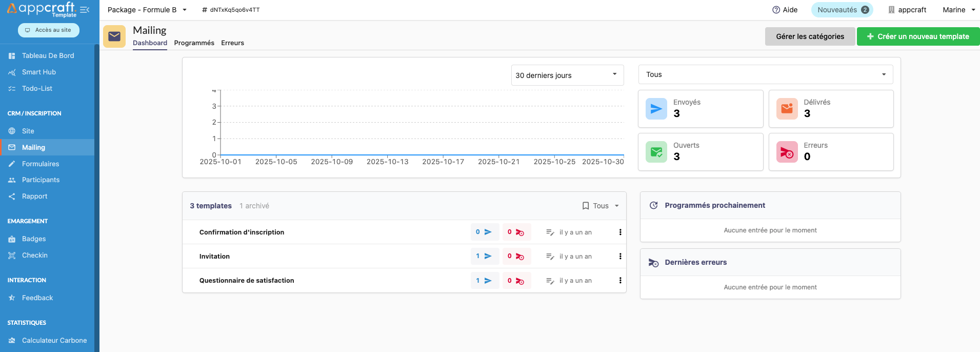
Task: Click the Envoyés paper plane icon
Action: [656, 109]
